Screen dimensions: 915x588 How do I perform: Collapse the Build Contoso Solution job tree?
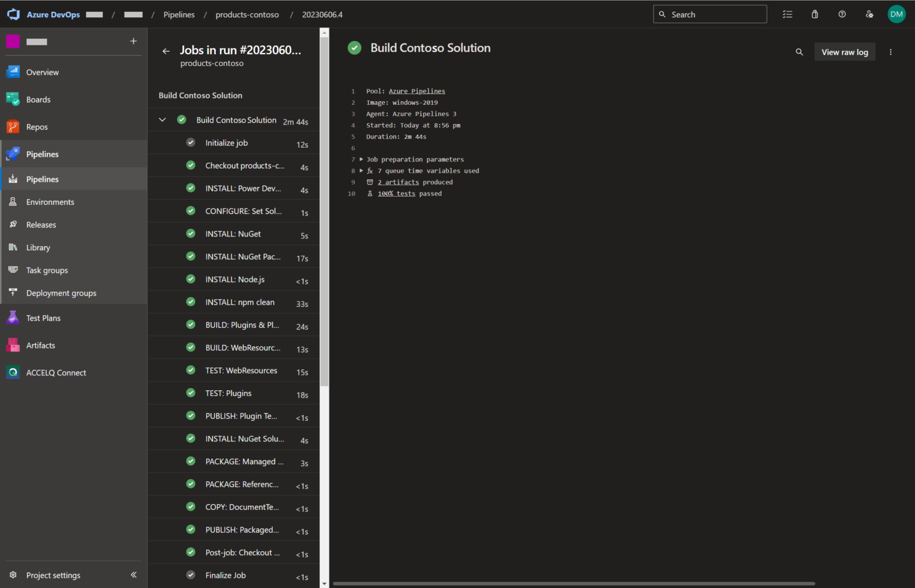[x=162, y=120]
